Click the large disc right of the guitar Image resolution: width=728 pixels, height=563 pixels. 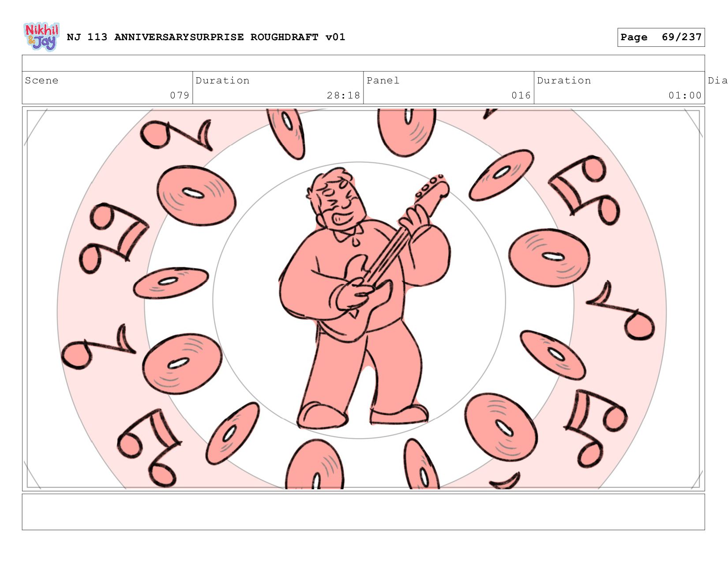549,257
